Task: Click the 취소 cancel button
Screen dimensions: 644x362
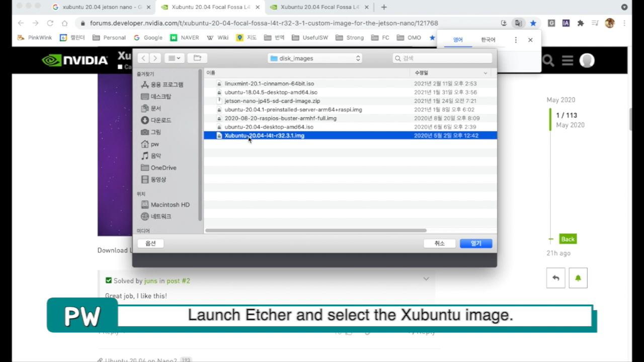Action: (440, 243)
